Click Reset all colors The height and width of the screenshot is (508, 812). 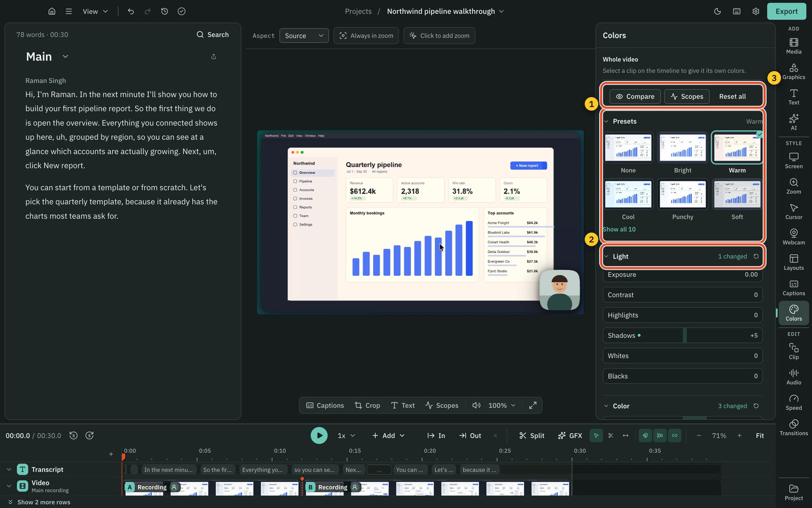732,97
